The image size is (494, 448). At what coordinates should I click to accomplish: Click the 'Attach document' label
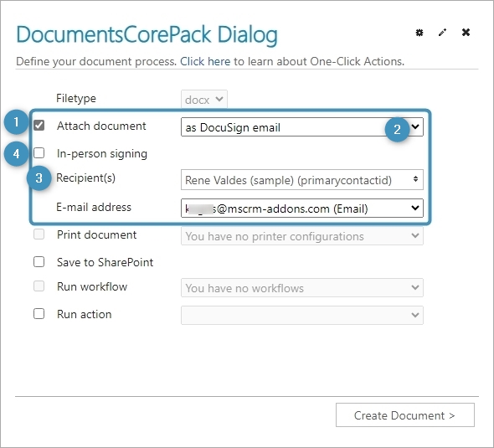pyautogui.click(x=101, y=126)
